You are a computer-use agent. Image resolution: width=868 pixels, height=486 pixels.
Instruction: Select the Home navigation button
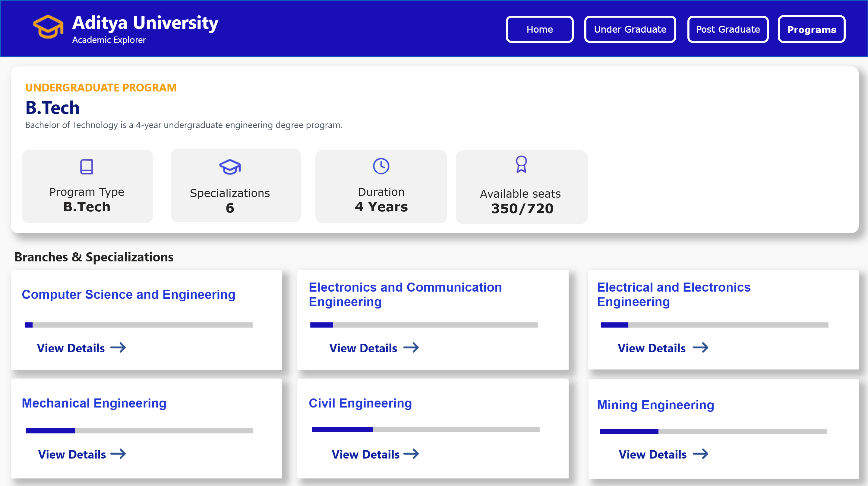coord(539,29)
